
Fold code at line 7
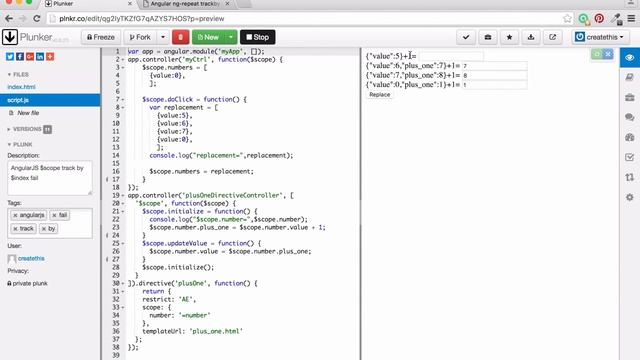coord(123,100)
